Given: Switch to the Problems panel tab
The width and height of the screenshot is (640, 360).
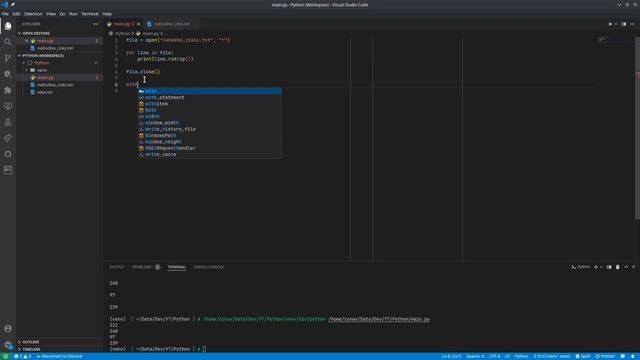Looking at the screenshot, I should point(142,267).
